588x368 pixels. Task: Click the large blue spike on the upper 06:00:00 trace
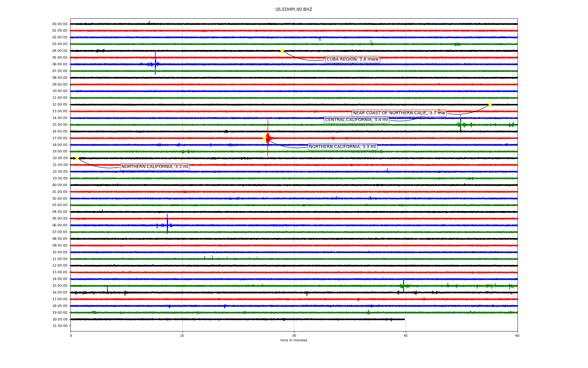155,63
